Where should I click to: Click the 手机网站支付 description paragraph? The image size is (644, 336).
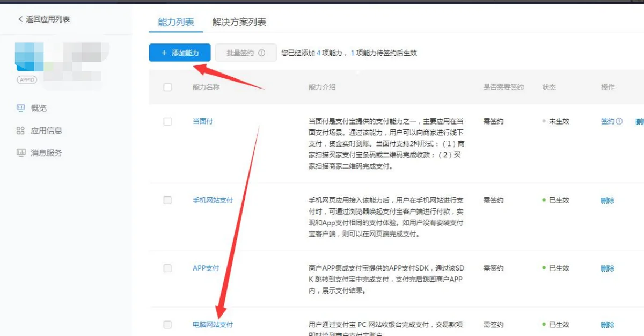pos(386,217)
